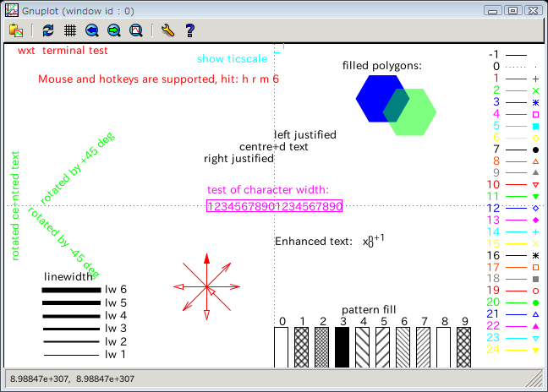Apply the next zoom settings
This screenshot has height=392, width=548.
click(113, 30)
